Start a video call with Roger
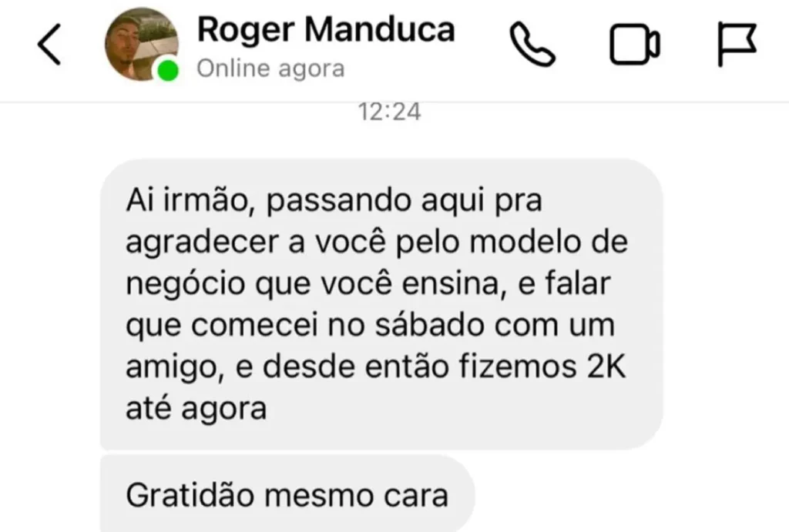Screen dimensions: 789x532 [635, 44]
